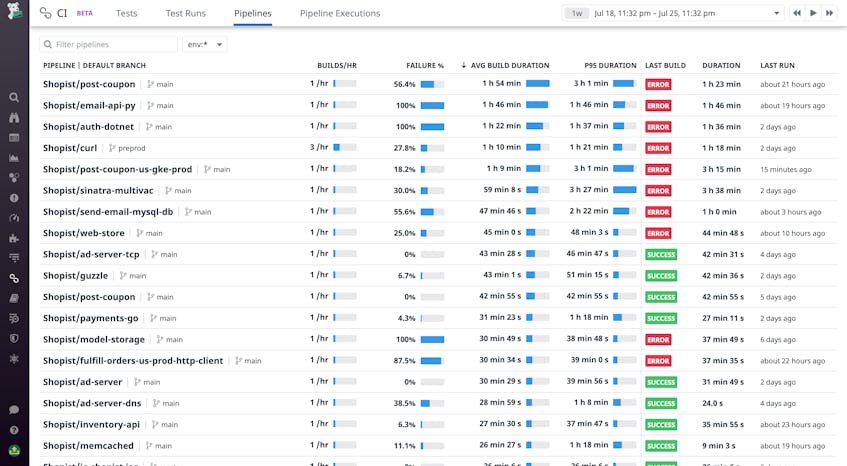This screenshot has width=847, height=466.
Task: Sort by the Failure % column header
Action: pyautogui.click(x=425, y=65)
